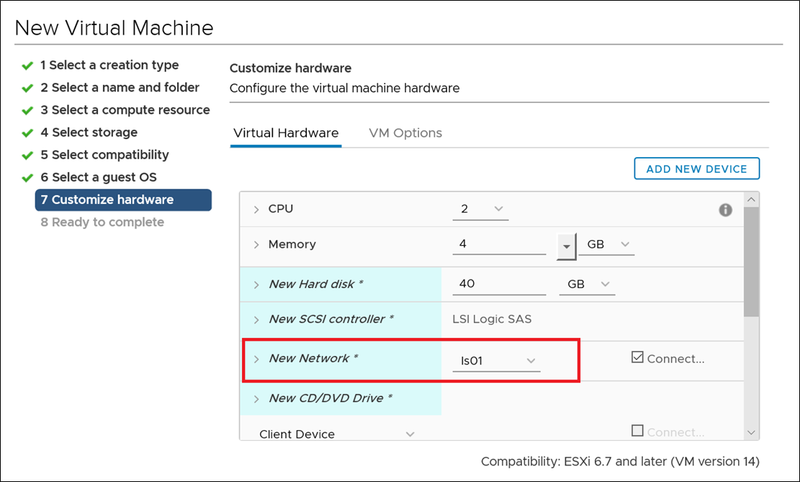This screenshot has width=800, height=482.
Task: Open the memory unit GB dropdown
Action: click(x=607, y=245)
